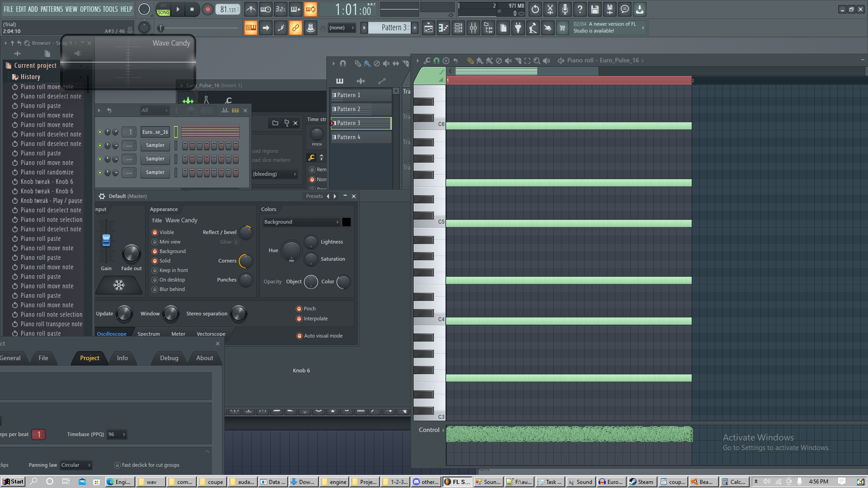
Task: Toggle the metronome icon
Action: tap(250, 9)
